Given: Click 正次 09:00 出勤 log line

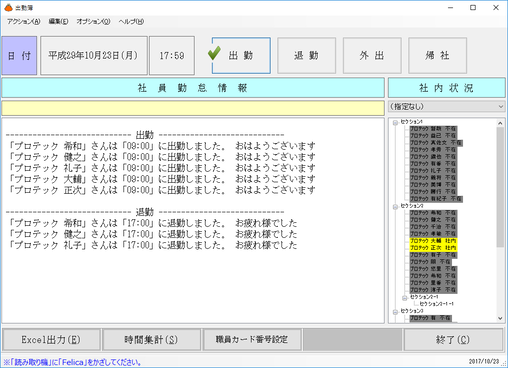Looking at the screenshot, I should click(161, 190).
